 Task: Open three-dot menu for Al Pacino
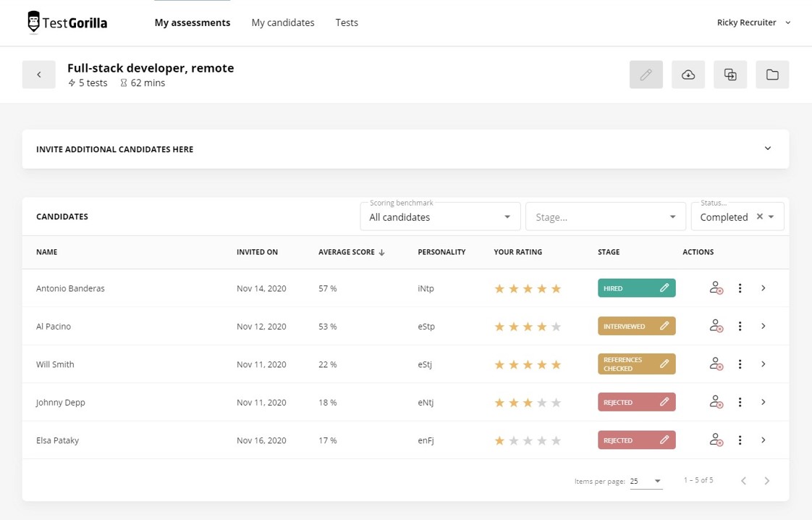[x=740, y=327]
